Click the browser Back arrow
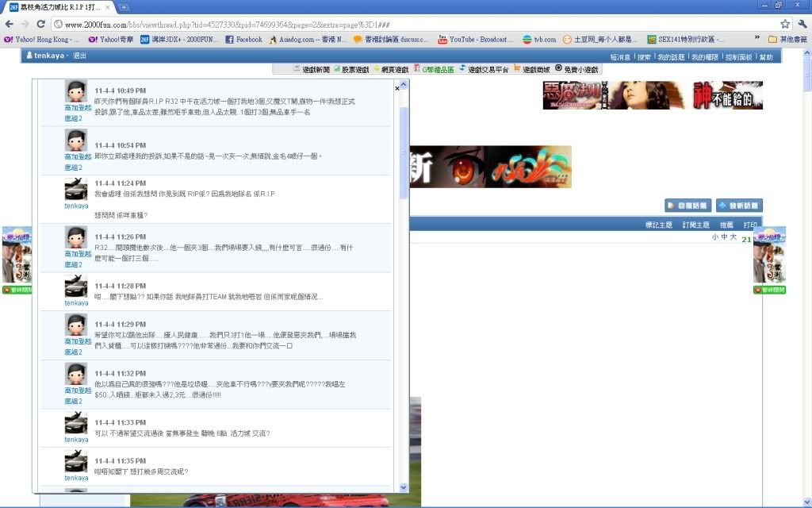 [x=10, y=25]
